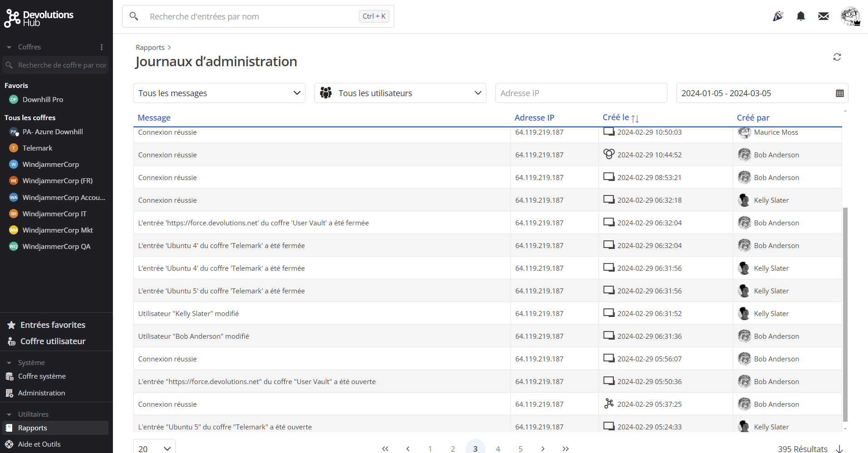This screenshot has height=453, width=868.
Task: Click the Devolutions Hub logo
Action: pyautogui.click(x=39, y=18)
